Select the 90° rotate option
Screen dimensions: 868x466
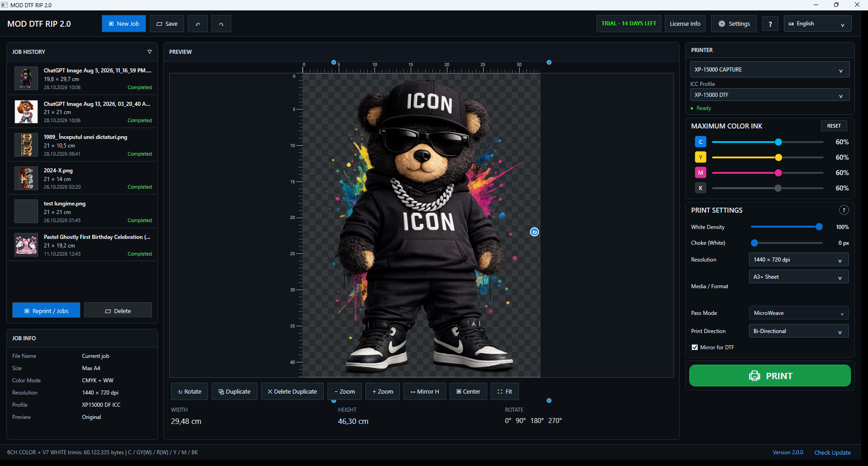pyautogui.click(x=521, y=421)
